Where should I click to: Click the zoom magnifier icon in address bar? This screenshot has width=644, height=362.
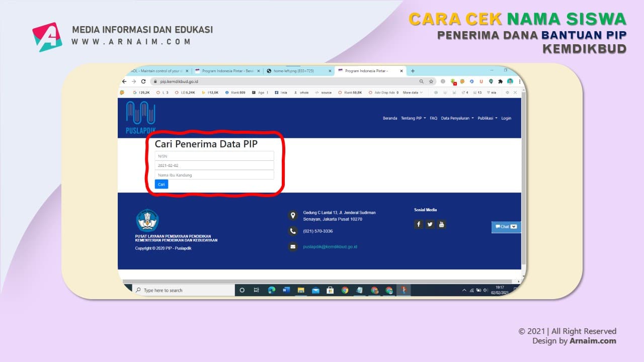422,81
